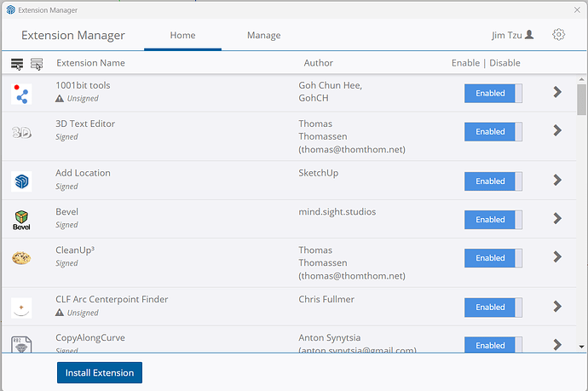This screenshot has height=391, width=588.
Task: Click the 1001bit tools extension icon
Action: click(x=21, y=93)
